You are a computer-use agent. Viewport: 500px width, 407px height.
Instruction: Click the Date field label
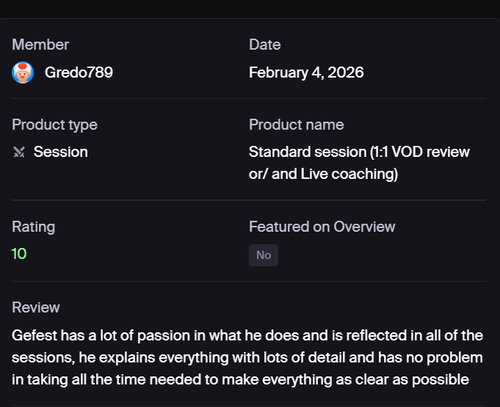click(265, 45)
